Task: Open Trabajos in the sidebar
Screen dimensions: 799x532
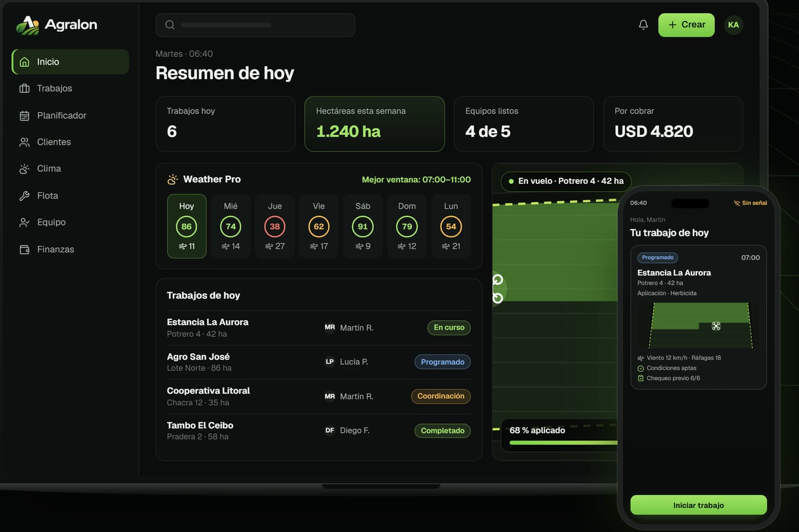Action: pyautogui.click(x=70, y=88)
